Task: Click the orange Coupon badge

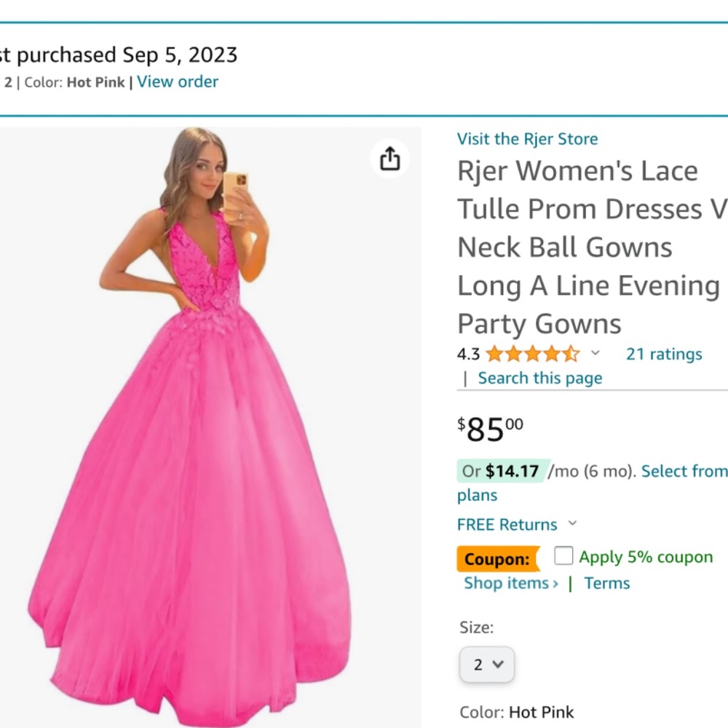Action: point(497,559)
